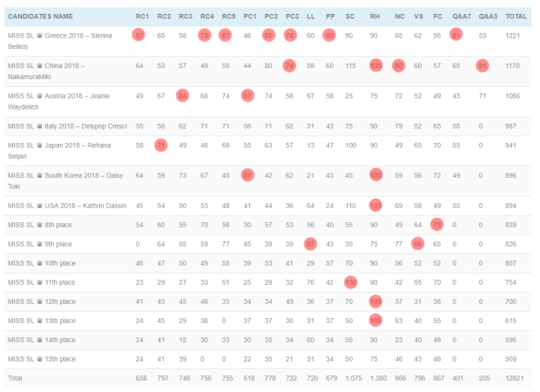Click the SC column header
The height and width of the screenshot is (392, 540).
point(350,17)
